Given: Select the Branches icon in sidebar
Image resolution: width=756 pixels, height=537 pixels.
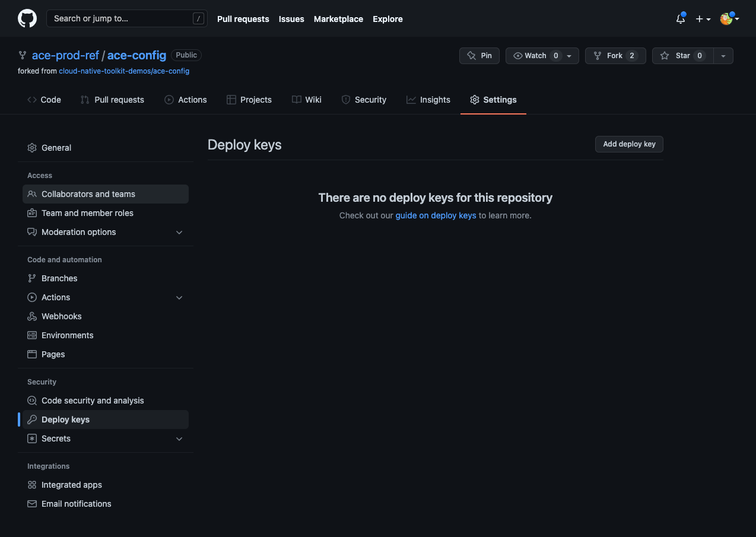Looking at the screenshot, I should coord(32,278).
